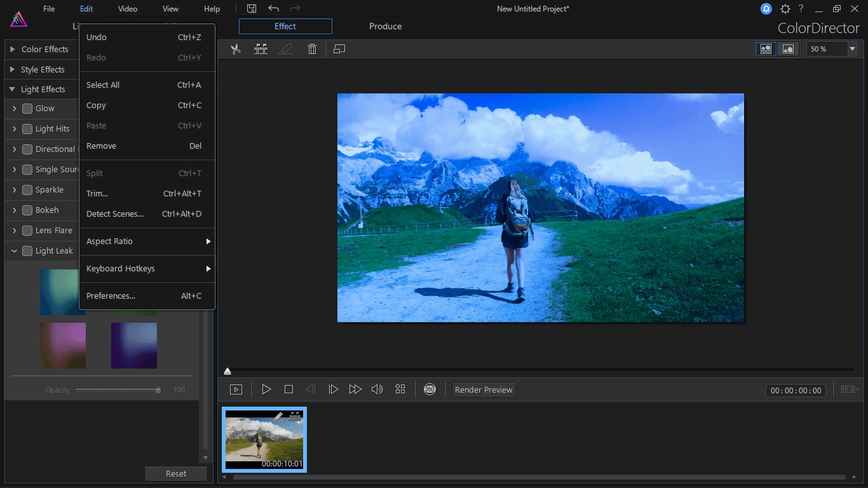Click the save project icon
The image size is (868, 488).
coord(252,9)
